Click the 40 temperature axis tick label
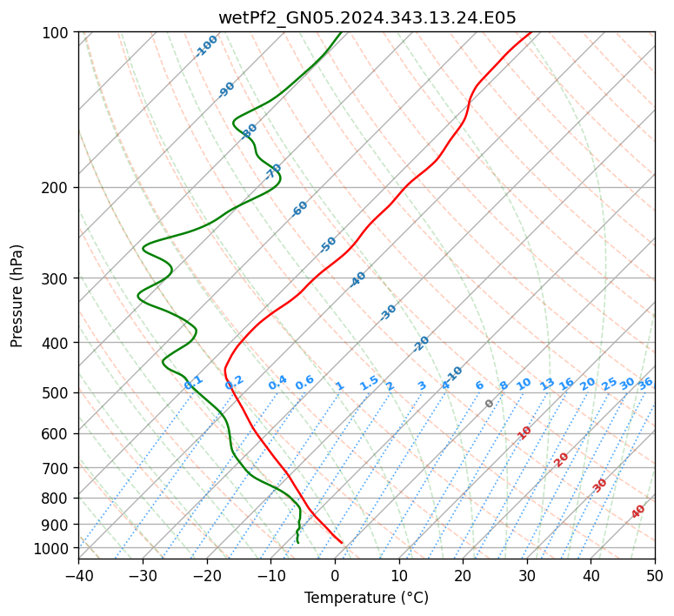 pyautogui.click(x=591, y=575)
